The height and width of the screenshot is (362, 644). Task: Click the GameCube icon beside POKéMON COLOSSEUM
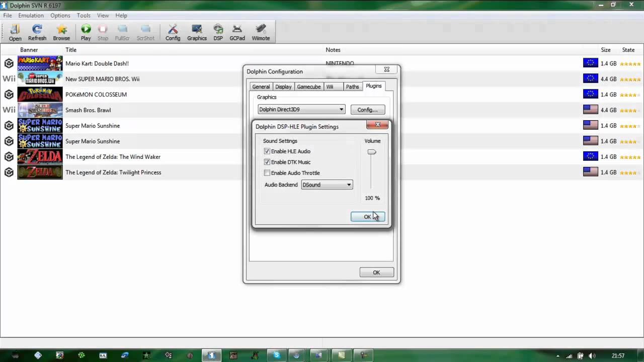tap(9, 95)
